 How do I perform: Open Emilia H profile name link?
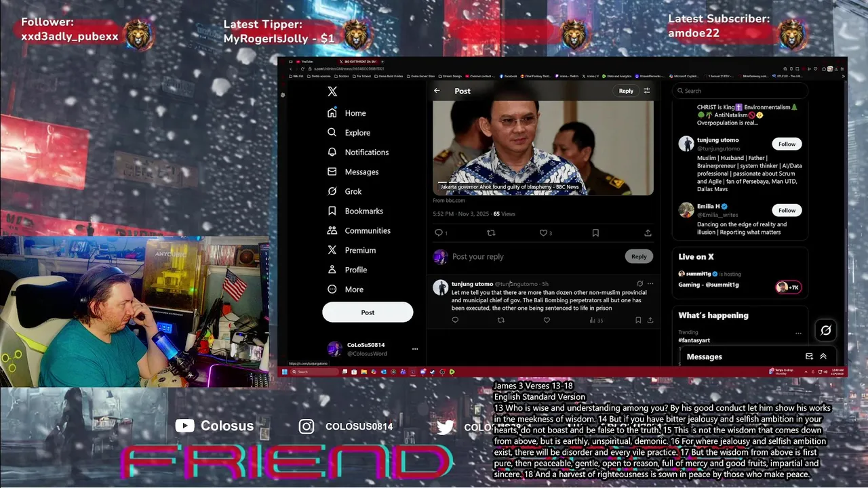tap(709, 207)
